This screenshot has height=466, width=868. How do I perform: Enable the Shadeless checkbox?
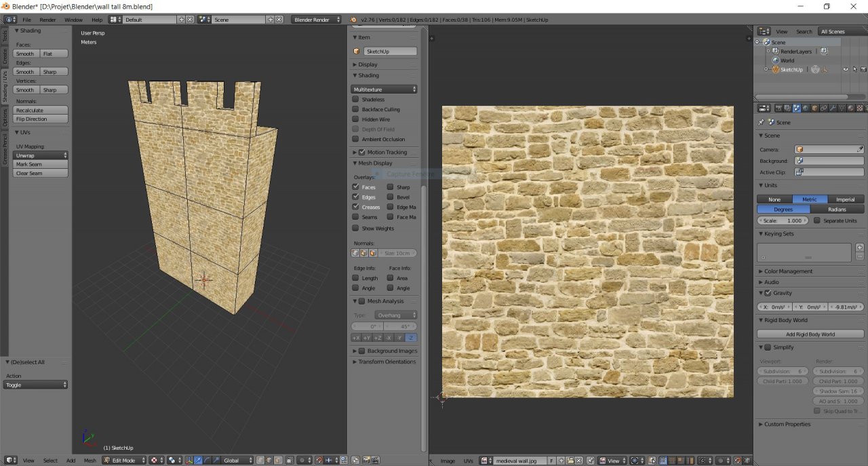[355, 99]
